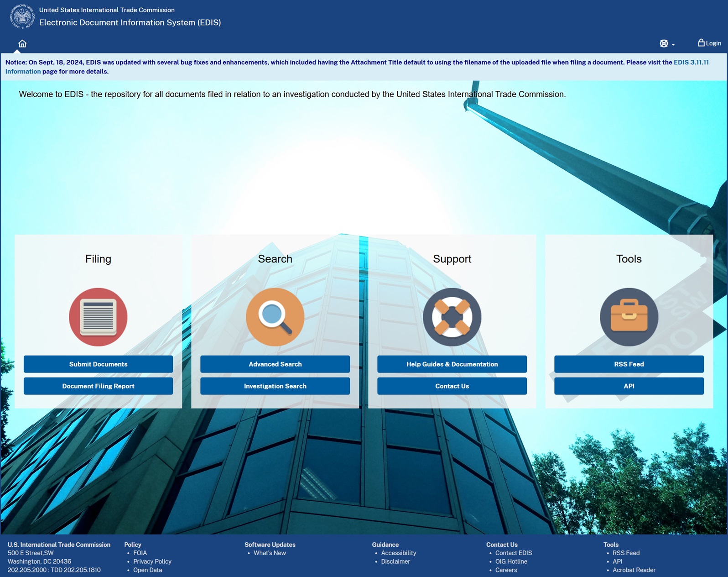Open the Accessibility guidance link

(x=399, y=553)
